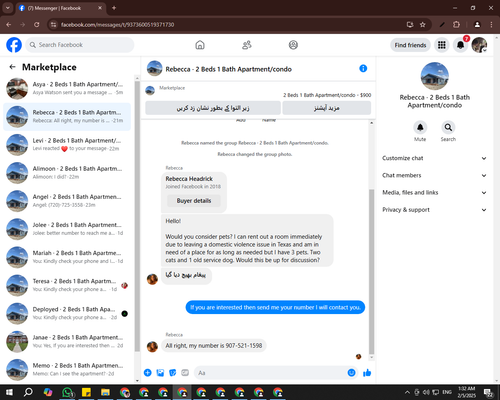The image size is (500, 400).
Task: Click message with number 907-521-1598
Action: [214, 346]
